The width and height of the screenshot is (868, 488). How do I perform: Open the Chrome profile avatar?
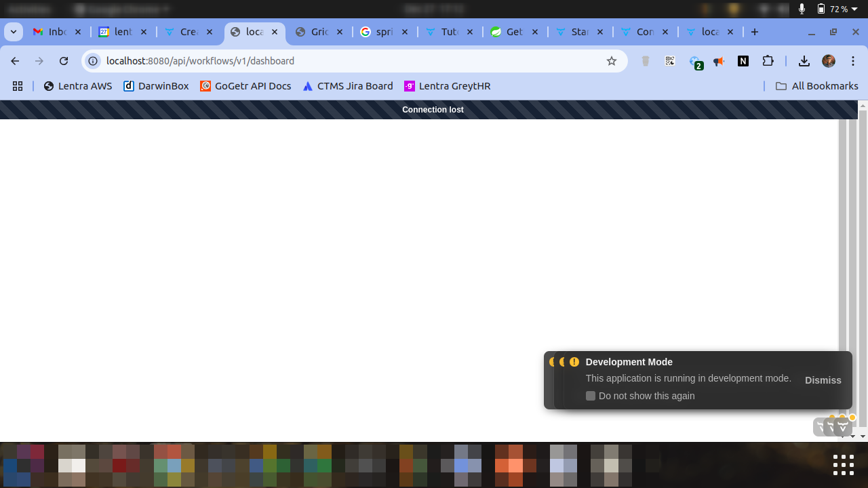[829, 61]
